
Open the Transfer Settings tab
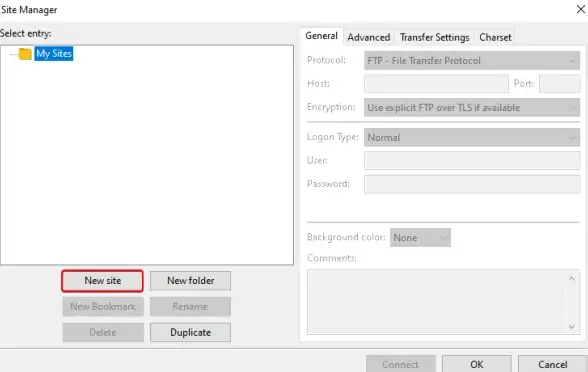[x=434, y=38]
